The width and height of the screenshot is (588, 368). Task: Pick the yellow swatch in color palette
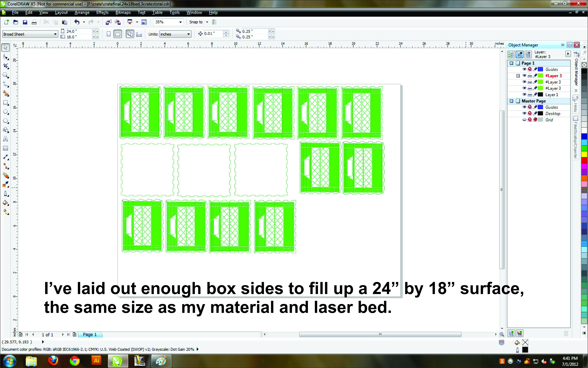pyautogui.click(x=584, y=154)
